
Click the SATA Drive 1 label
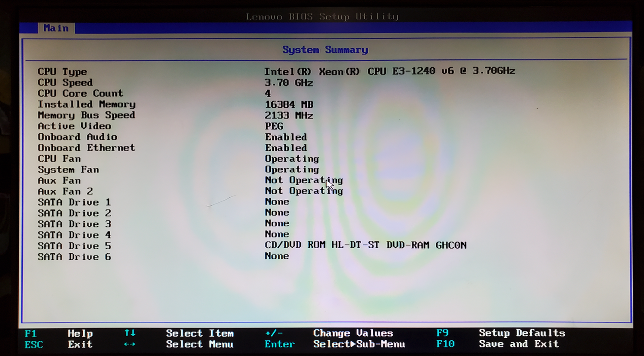coord(74,202)
